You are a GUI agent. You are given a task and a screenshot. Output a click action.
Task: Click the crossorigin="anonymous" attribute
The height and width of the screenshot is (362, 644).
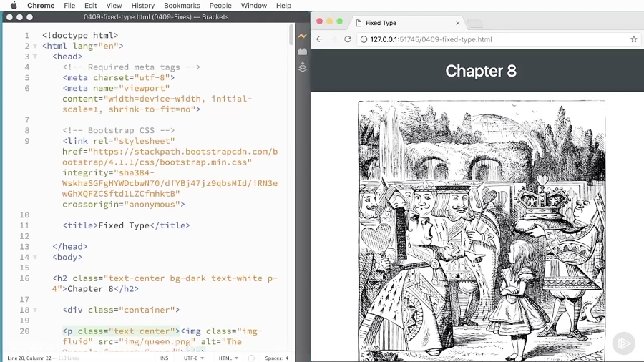(121, 205)
